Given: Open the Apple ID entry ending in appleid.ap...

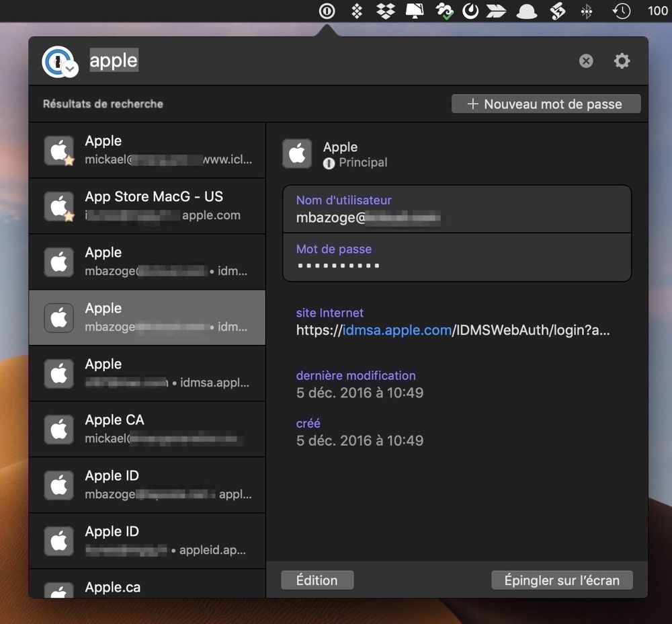Looking at the screenshot, I should click(147, 541).
